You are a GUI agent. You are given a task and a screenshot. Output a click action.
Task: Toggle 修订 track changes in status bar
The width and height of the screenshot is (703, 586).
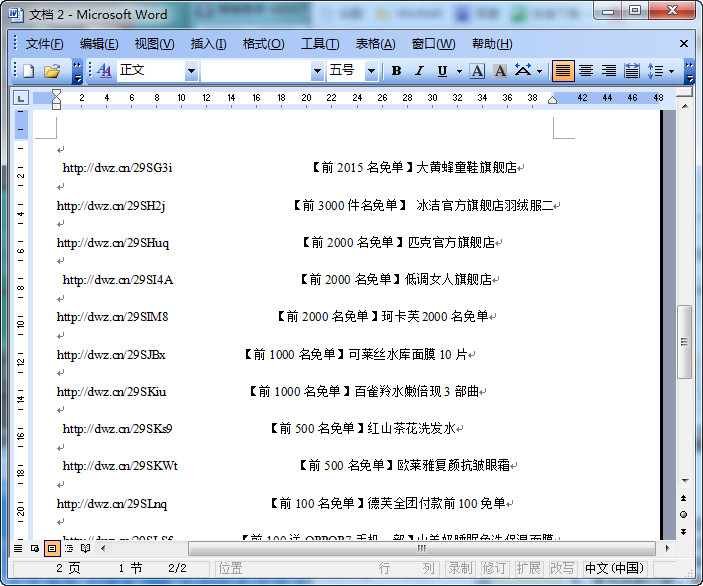(495, 568)
